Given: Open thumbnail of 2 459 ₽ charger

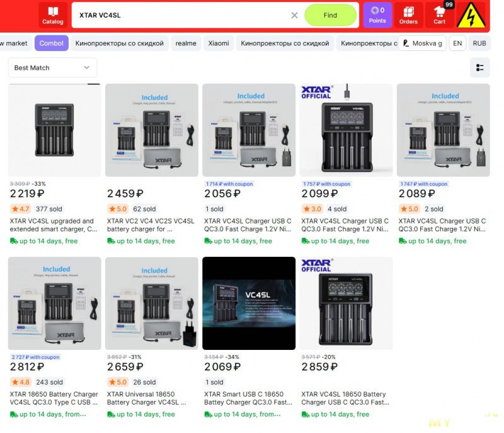Looking at the screenshot, I should [152, 130].
